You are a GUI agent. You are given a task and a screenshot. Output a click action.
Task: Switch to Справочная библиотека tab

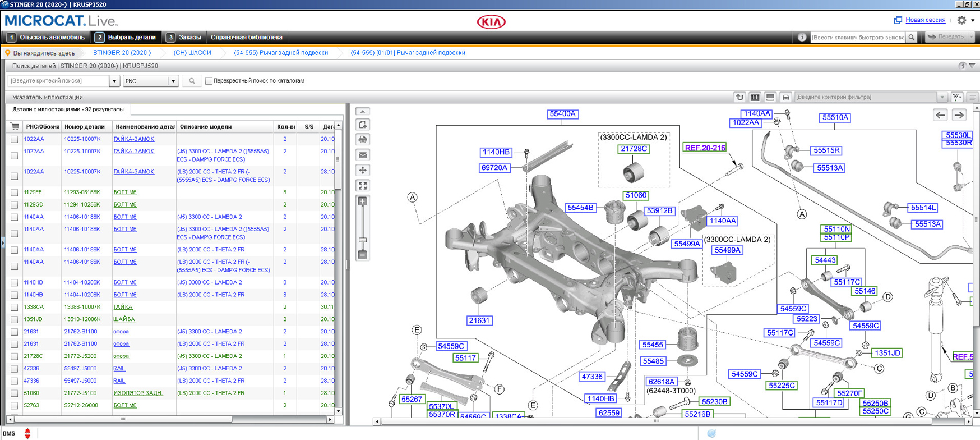[246, 38]
